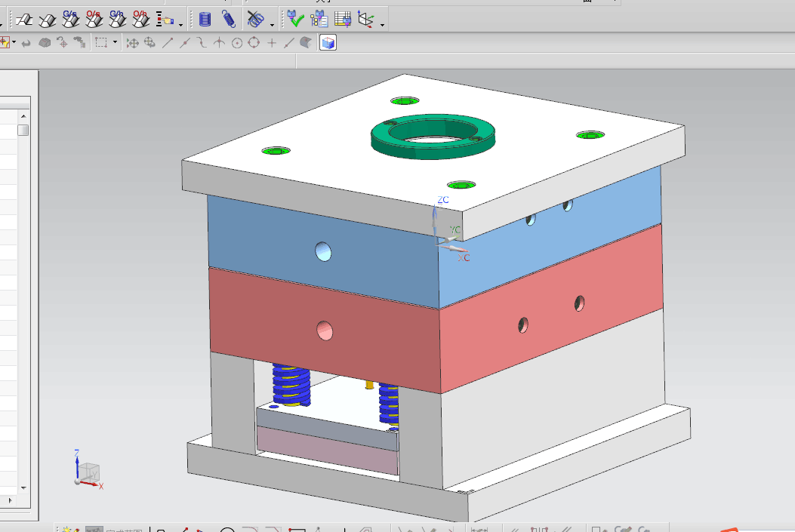795x532 pixels.
Task: Click the green checkmark validation icon
Action: (294, 20)
